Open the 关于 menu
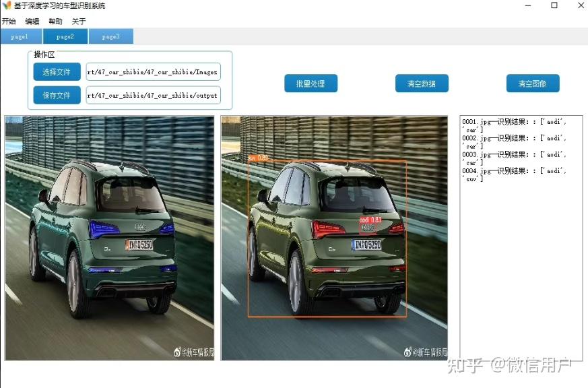The height and width of the screenshot is (388, 588). [x=78, y=21]
